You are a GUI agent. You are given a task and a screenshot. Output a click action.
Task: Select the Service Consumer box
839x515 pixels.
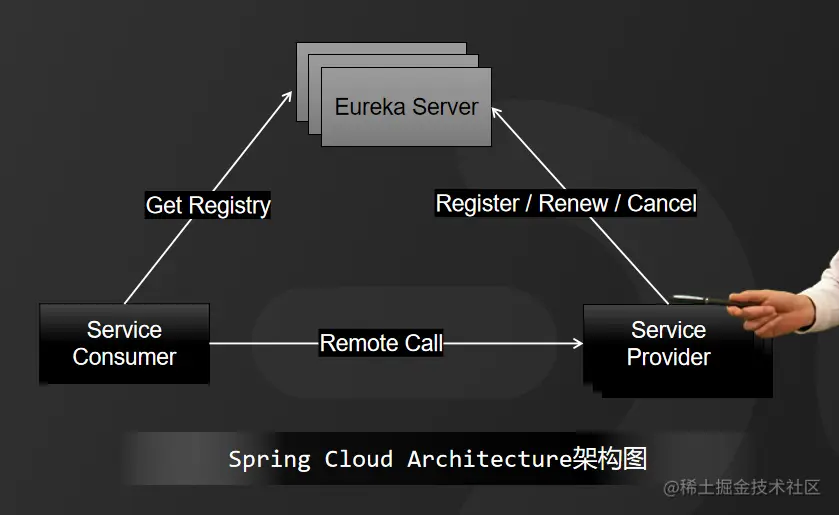click(x=124, y=344)
